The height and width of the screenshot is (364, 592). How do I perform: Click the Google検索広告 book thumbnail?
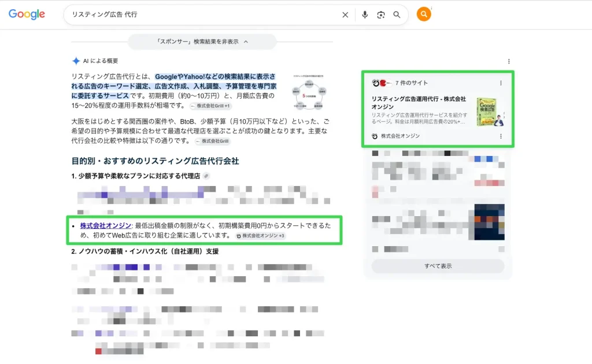490,112
